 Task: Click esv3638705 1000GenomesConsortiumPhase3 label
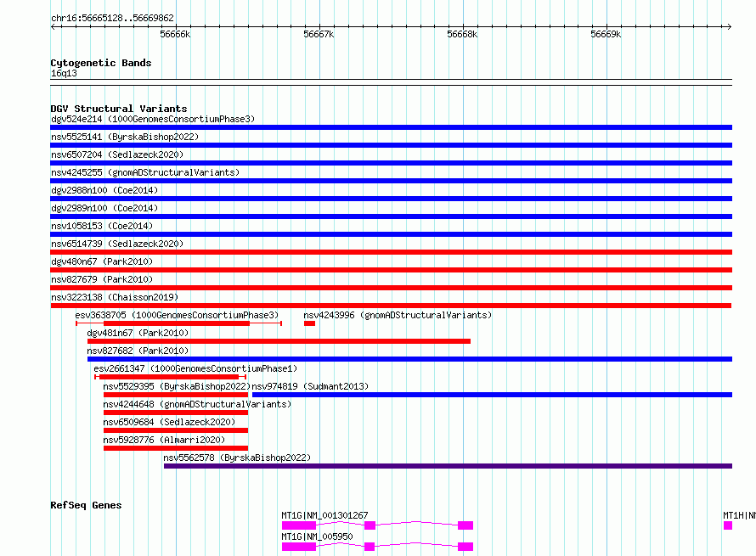pos(177,315)
